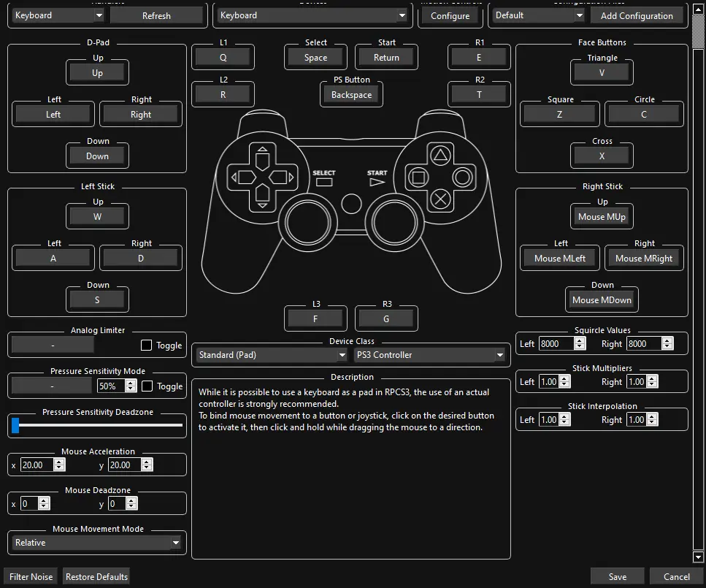Increase Stick Multipliers Left value

564,378
